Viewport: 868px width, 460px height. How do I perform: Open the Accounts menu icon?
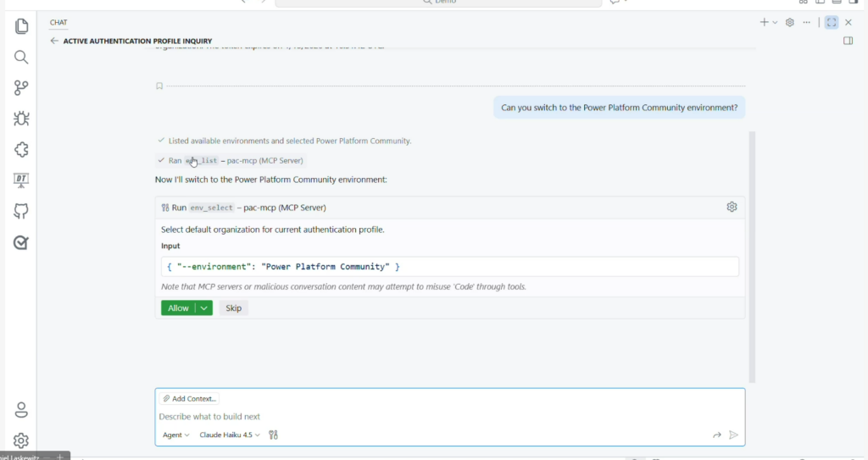(21, 410)
